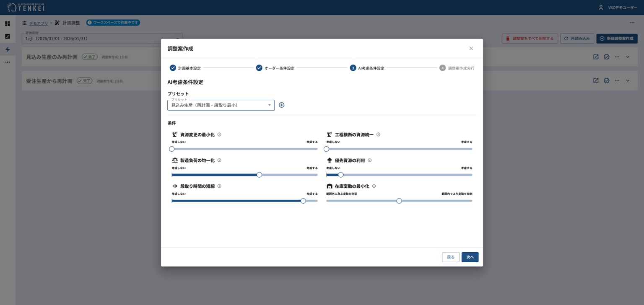Screen dimensions: 644x305
Task: Open the dashboard grid sidebar icon
Action: tap(8, 24)
